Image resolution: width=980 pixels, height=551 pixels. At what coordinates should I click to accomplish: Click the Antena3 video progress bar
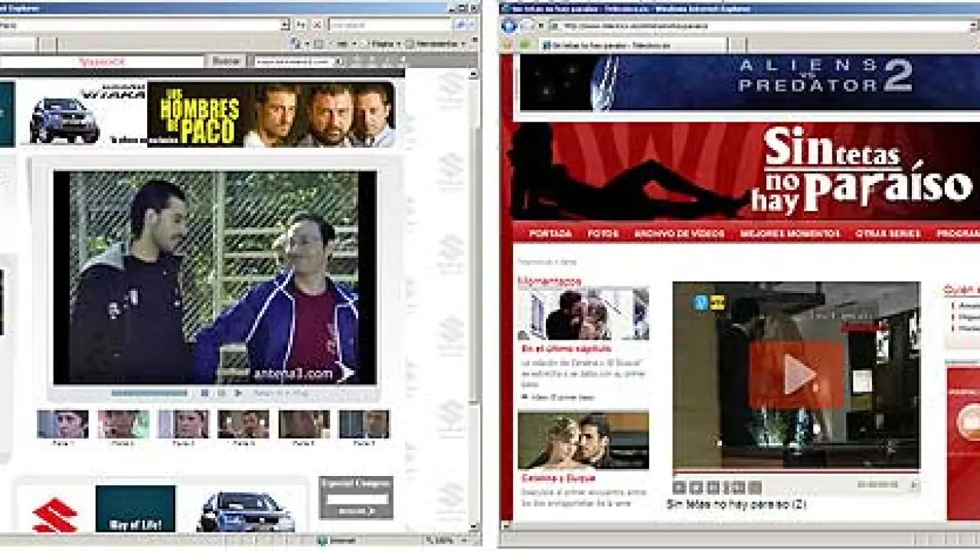(x=149, y=393)
